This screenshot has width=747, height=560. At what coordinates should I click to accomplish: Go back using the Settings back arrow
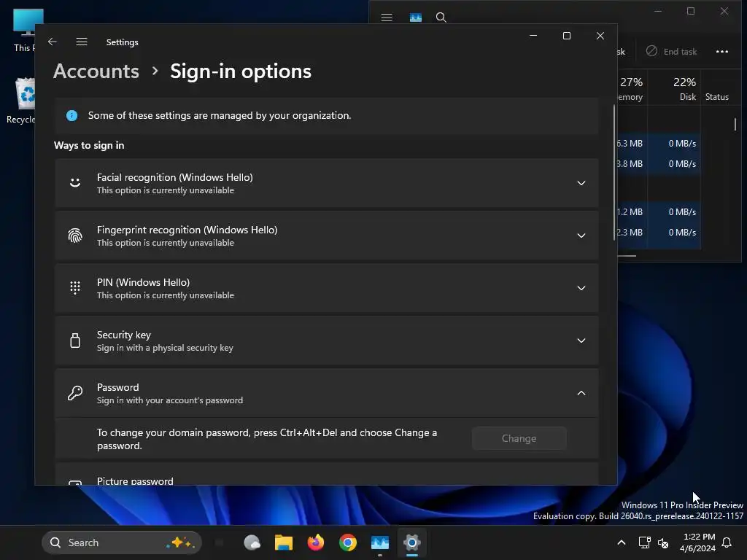[53, 42]
